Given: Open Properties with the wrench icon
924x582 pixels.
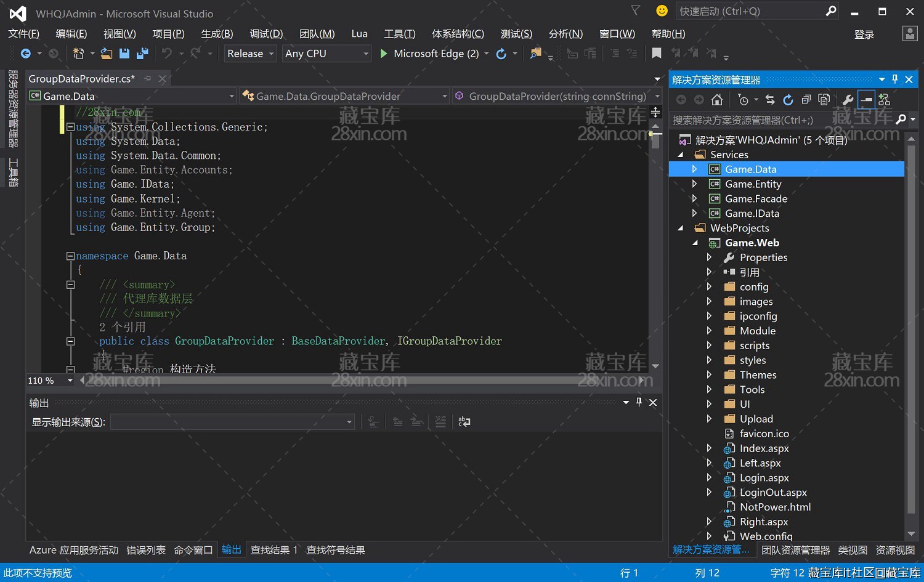Looking at the screenshot, I should coord(848,100).
